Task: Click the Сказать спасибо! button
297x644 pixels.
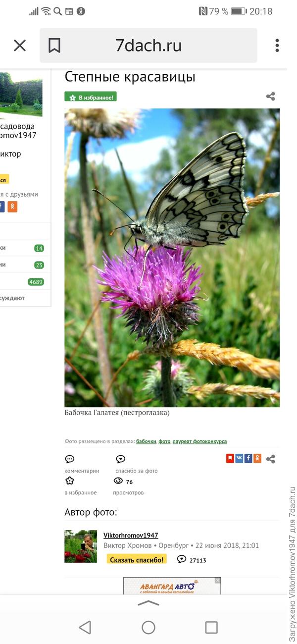Action: click(x=137, y=559)
